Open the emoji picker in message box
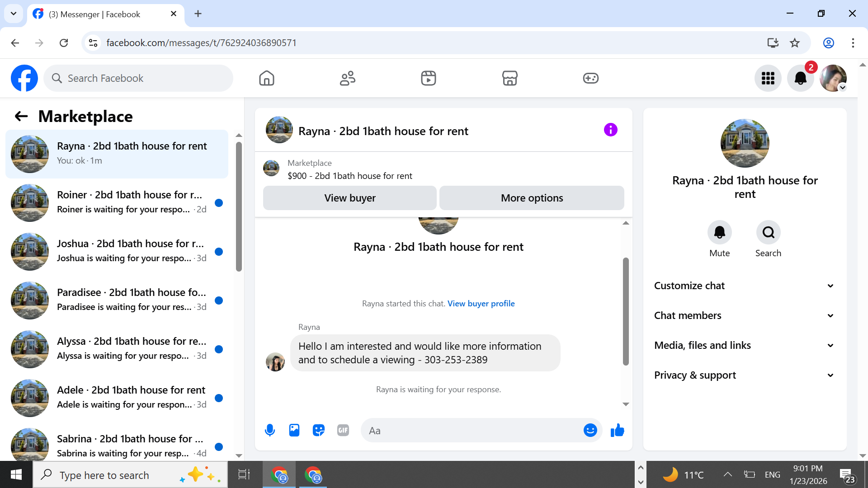 [x=590, y=430]
